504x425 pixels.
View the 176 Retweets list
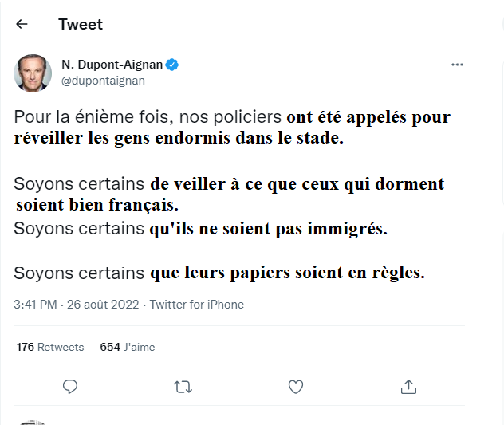[x=50, y=347]
